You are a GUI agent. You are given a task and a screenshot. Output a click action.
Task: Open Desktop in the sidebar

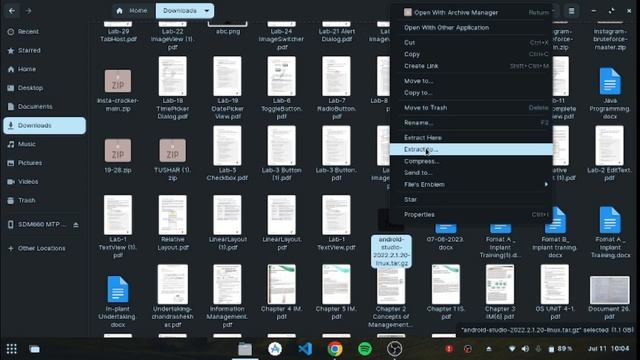[44, 88]
